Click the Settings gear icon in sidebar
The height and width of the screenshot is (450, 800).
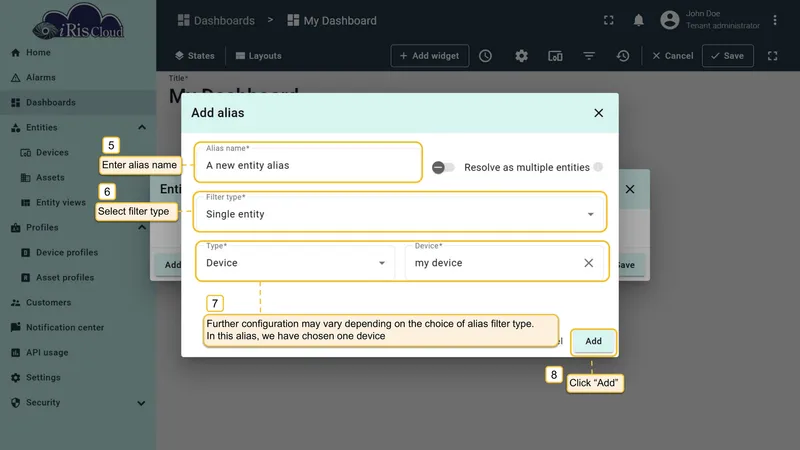click(x=15, y=378)
